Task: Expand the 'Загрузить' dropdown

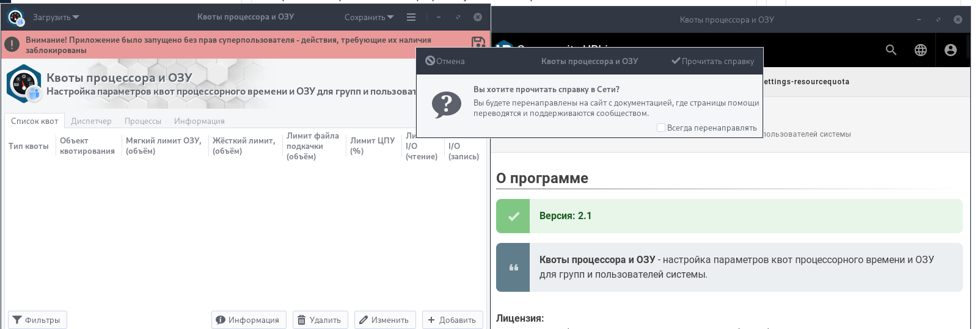Action: pyautogui.click(x=56, y=17)
